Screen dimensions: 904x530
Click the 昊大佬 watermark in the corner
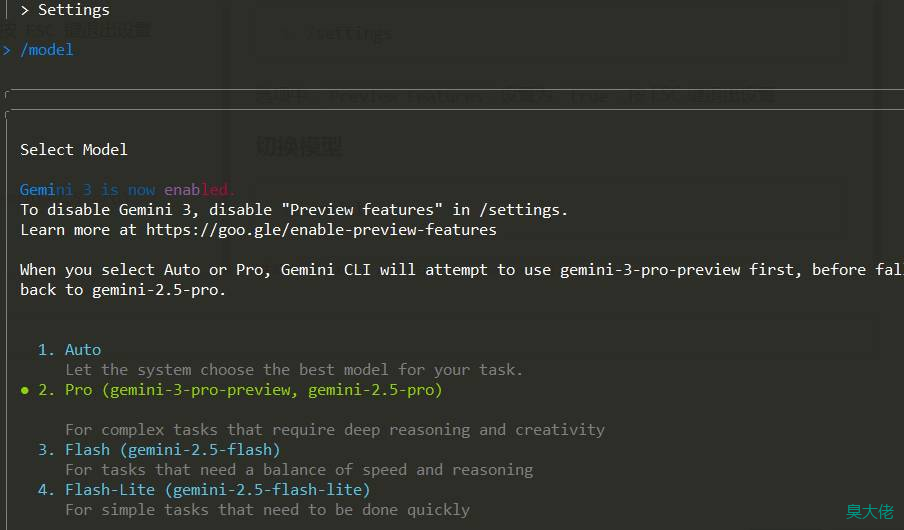pyautogui.click(x=869, y=511)
